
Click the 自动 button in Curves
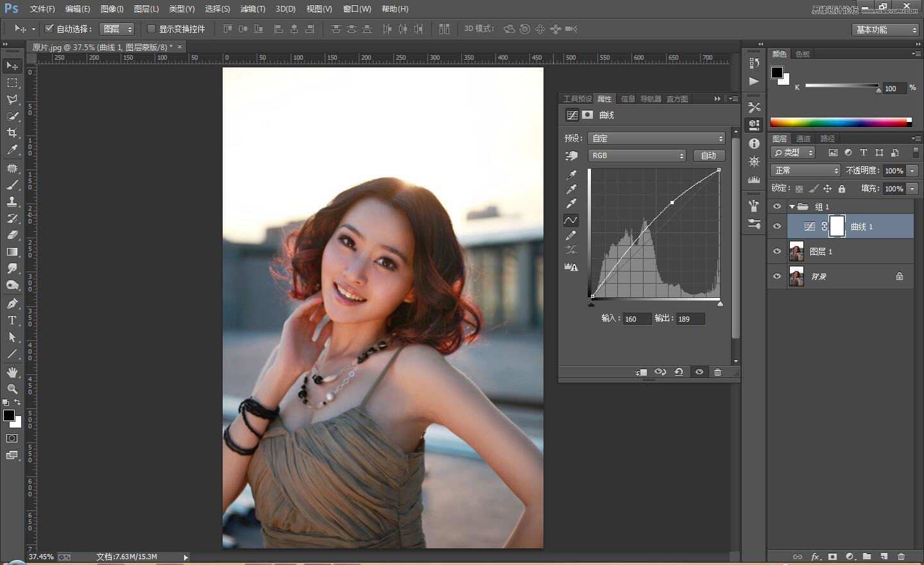pyautogui.click(x=708, y=155)
